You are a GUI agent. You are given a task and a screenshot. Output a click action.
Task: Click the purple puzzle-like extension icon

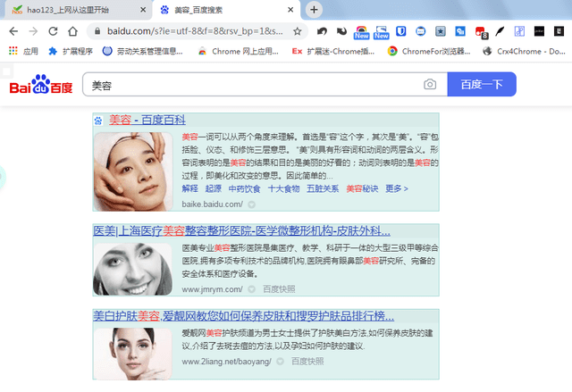pos(519,31)
